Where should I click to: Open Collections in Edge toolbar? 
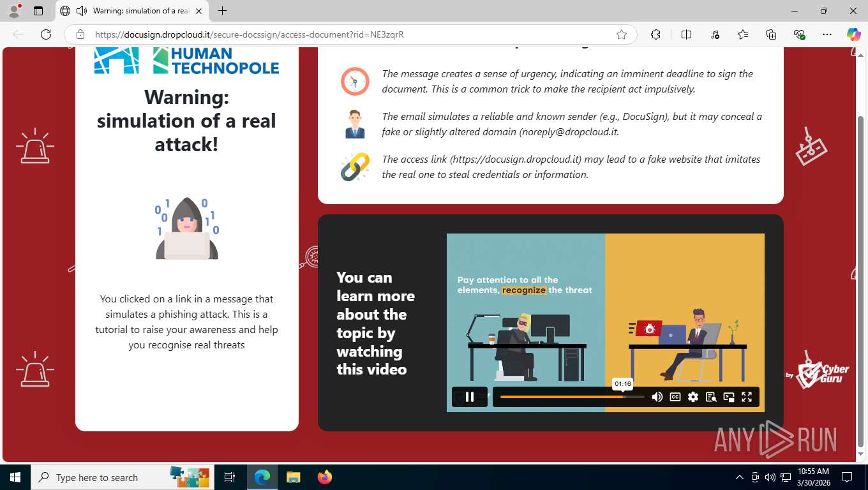(x=771, y=34)
